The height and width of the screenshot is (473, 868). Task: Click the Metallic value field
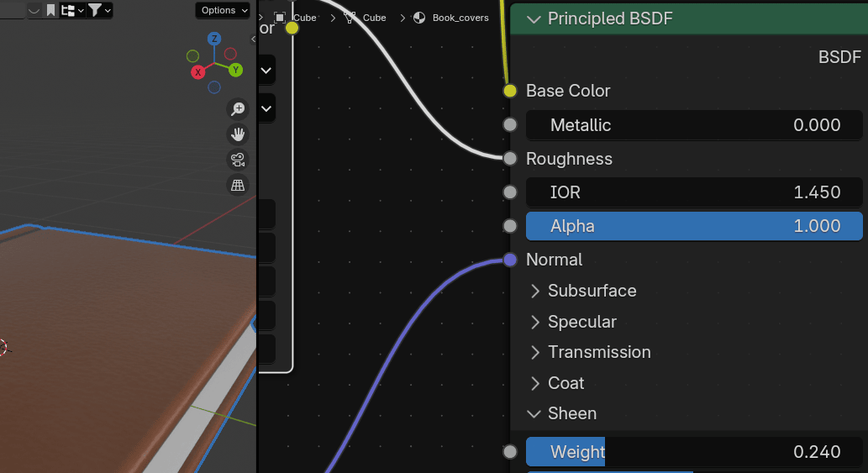(x=694, y=125)
